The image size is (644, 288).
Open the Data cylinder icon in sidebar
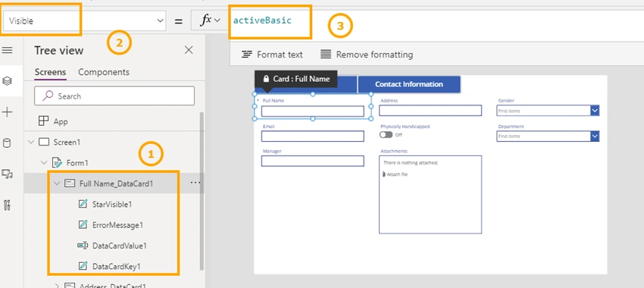point(7,143)
